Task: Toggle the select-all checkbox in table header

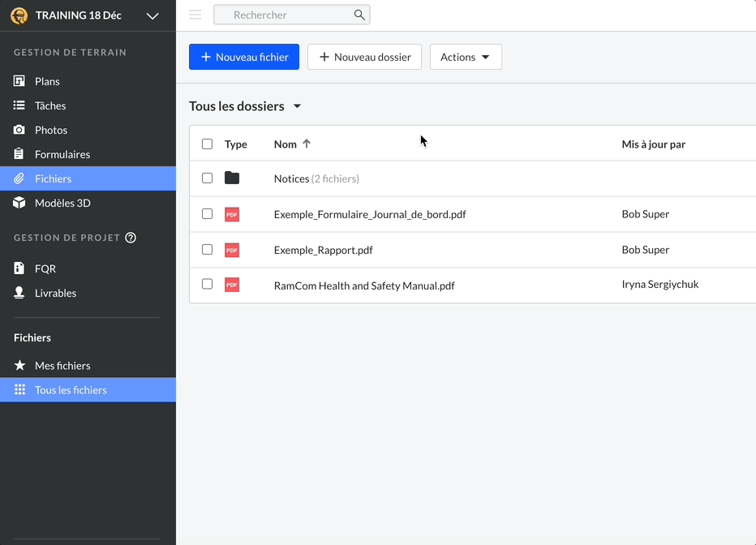Action: [208, 144]
